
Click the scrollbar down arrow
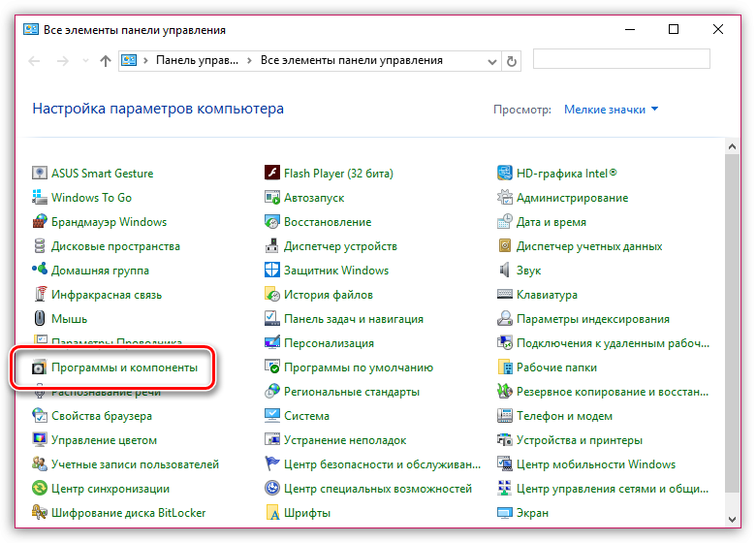click(x=732, y=520)
